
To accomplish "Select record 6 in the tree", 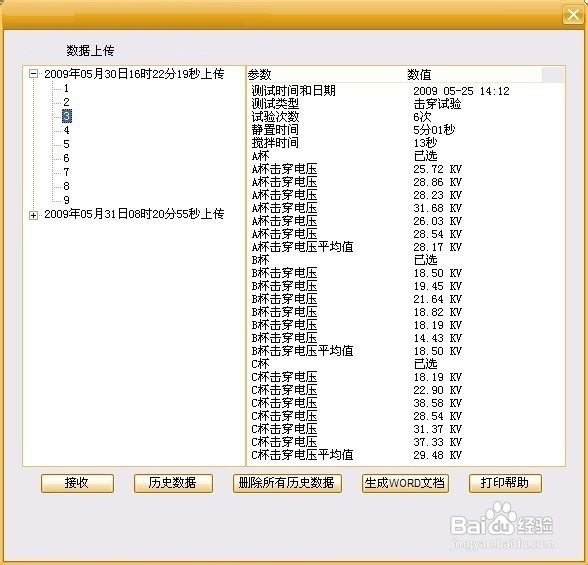I will tap(66, 158).
